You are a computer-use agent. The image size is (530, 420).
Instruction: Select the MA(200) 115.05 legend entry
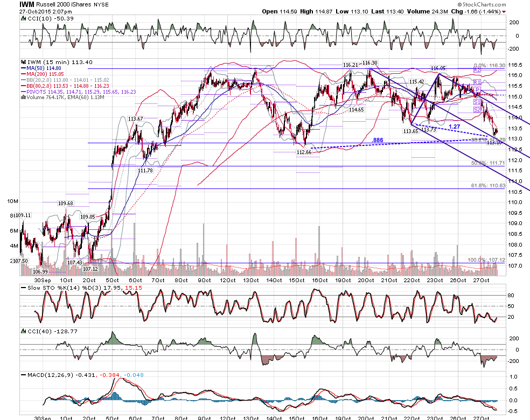pyautogui.click(x=42, y=74)
